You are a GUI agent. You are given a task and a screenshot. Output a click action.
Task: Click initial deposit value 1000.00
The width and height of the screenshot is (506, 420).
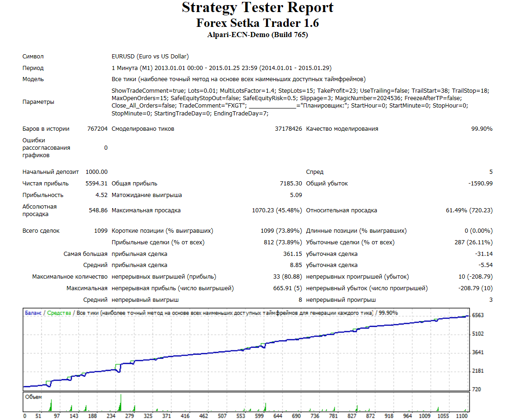(96, 172)
